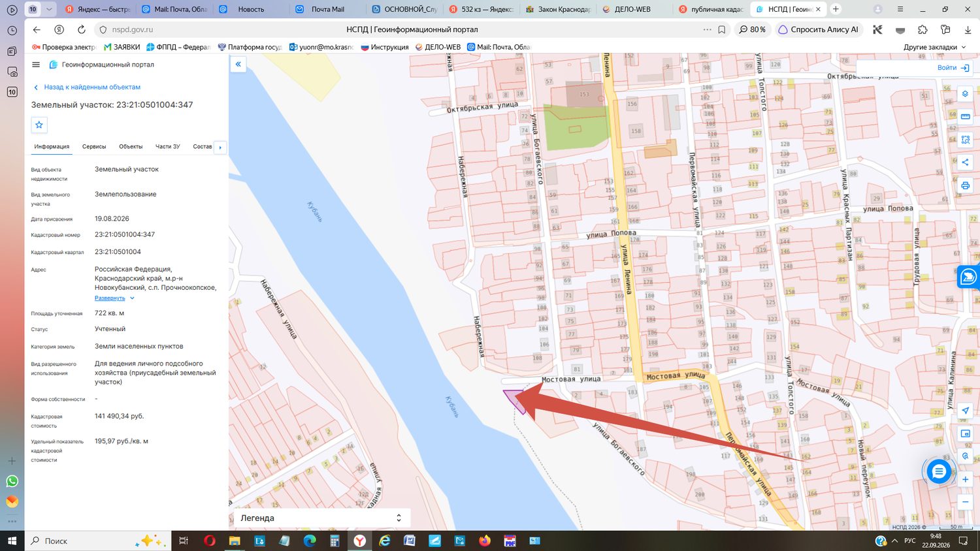Viewport: 980px width, 551px height.
Task: Share the current map view
Action: 965,163
